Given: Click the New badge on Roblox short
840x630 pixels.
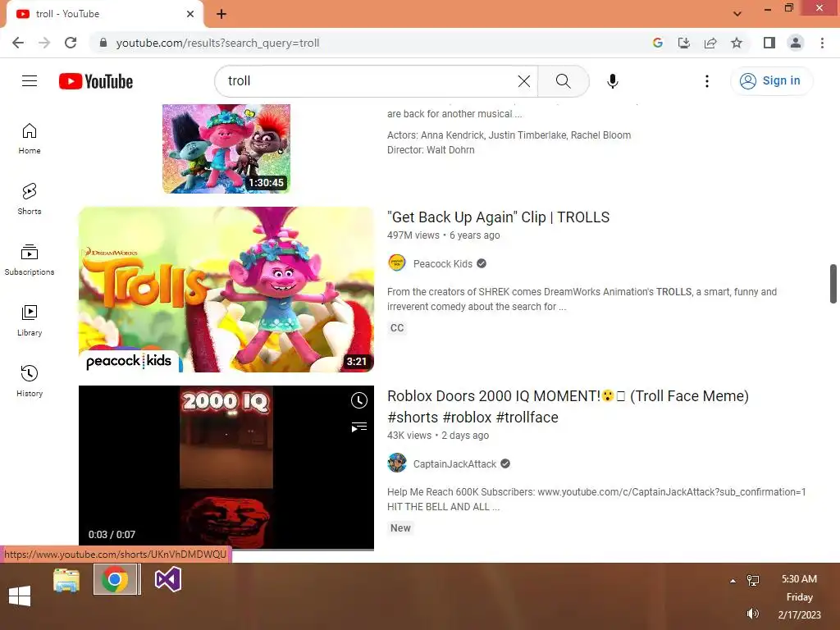Looking at the screenshot, I should (400, 528).
